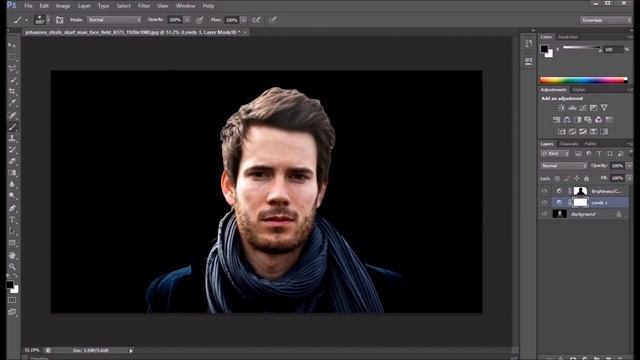640x360 pixels.
Task: Click the color spectrum ramp
Action: point(583,80)
